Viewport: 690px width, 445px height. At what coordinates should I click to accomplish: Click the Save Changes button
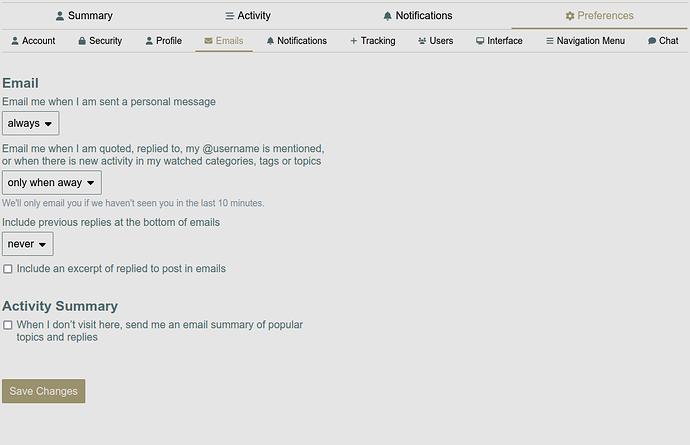pyautogui.click(x=43, y=391)
